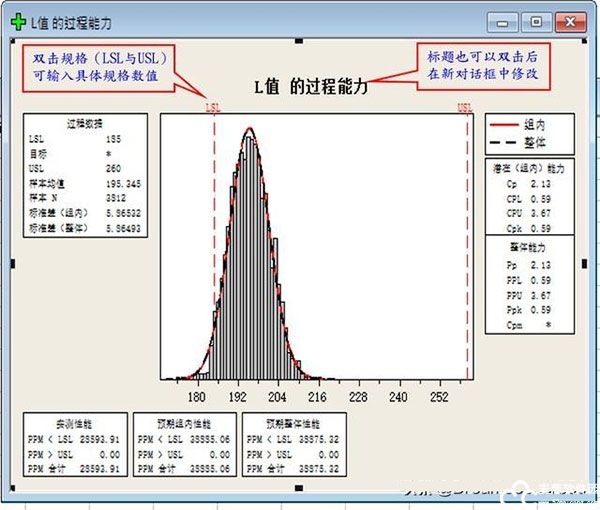Select the red LSL label above plot
The height and width of the screenshot is (510, 600).
pyautogui.click(x=214, y=107)
